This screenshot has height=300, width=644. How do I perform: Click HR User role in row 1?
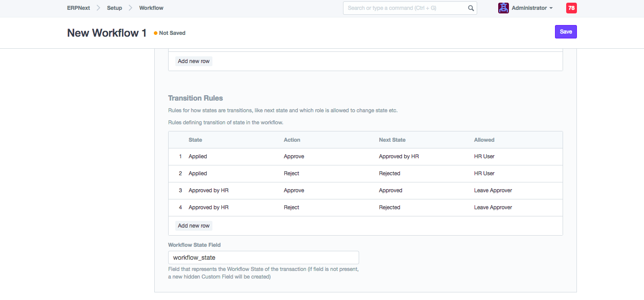(484, 156)
